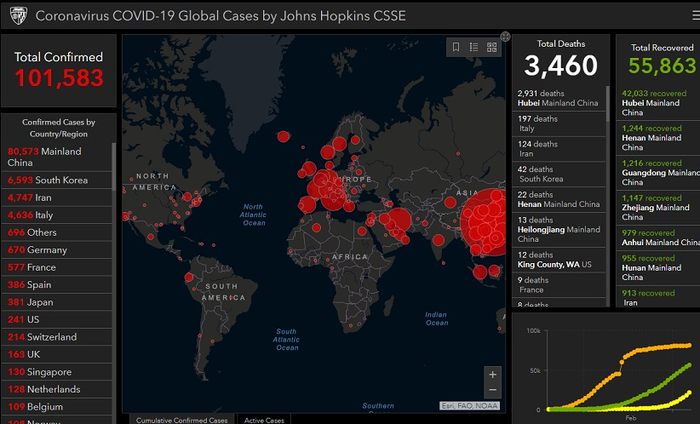Select 197 deaths Italy entry
Screen dimensions: 700x424
tap(558, 124)
